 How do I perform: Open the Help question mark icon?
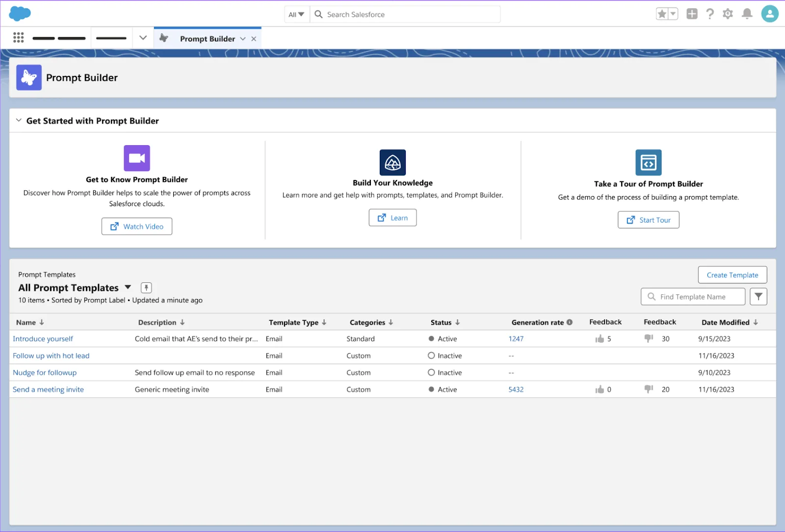coord(710,14)
